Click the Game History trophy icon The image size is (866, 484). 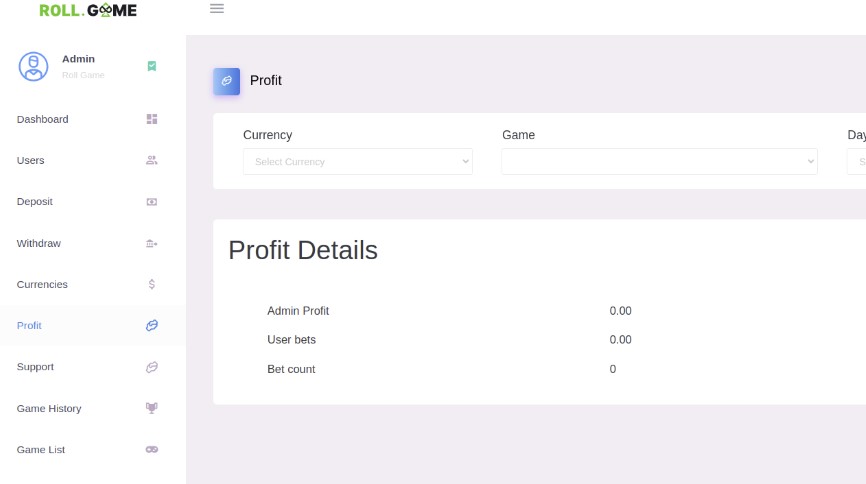[x=151, y=408]
